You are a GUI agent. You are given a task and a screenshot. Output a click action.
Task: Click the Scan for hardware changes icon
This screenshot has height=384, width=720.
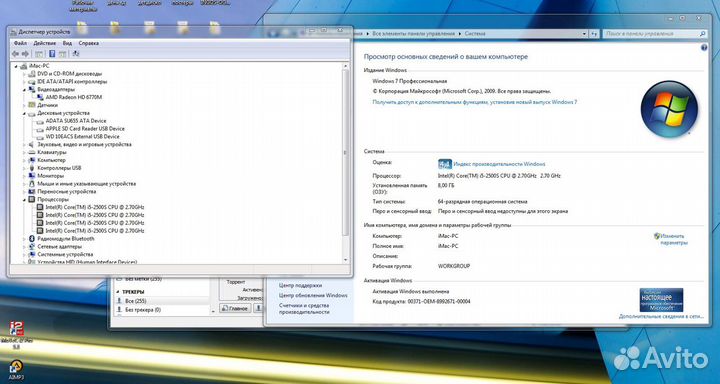[x=76, y=54]
